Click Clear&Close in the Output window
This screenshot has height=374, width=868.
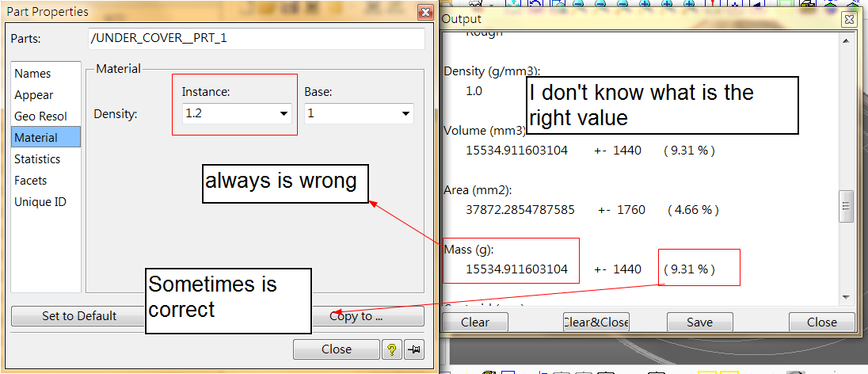coord(596,322)
